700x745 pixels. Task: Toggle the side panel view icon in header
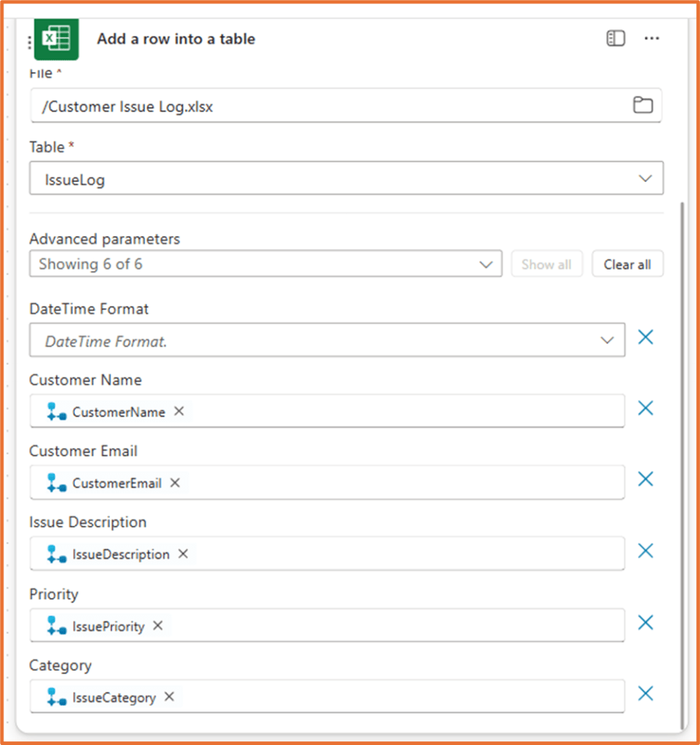pyautogui.click(x=616, y=39)
